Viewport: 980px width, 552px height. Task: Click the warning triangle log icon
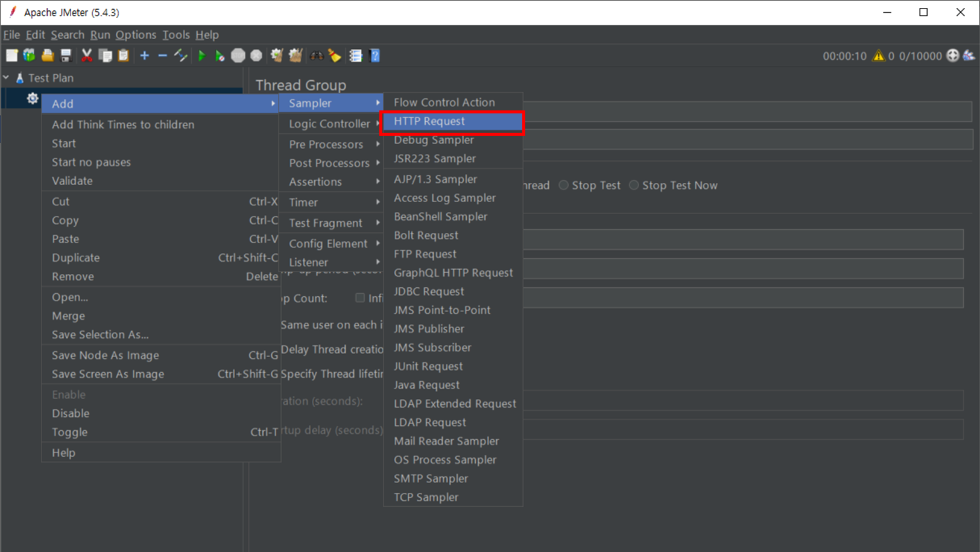tap(879, 56)
